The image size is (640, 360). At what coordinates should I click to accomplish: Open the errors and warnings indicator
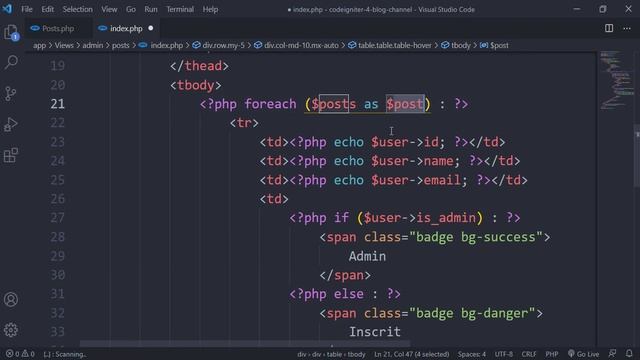pos(20,354)
